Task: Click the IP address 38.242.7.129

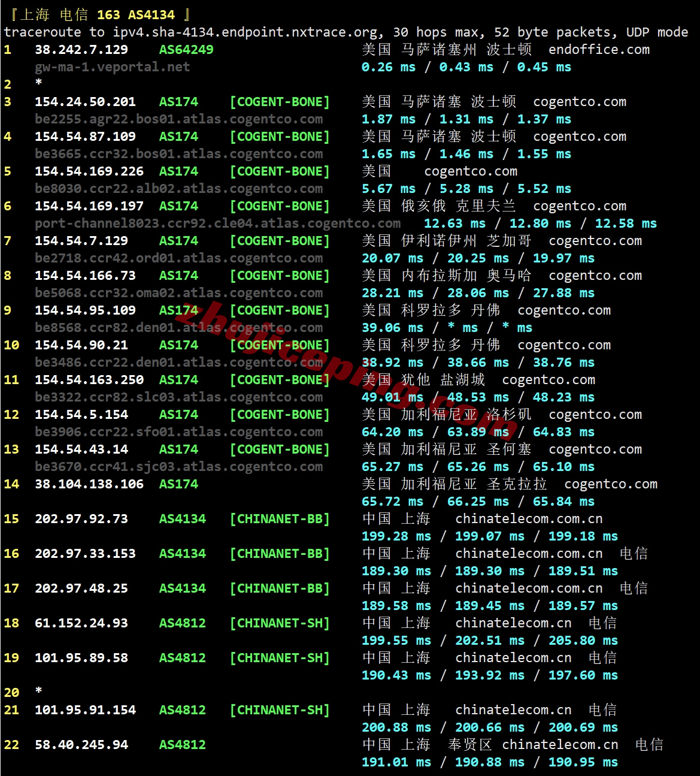Action: coord(81,50)
